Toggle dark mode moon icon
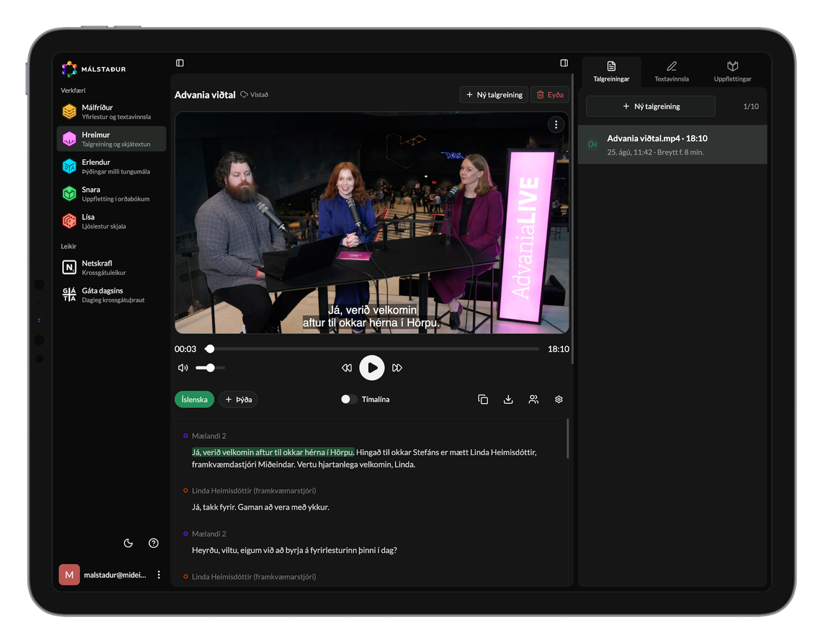 pyautogui.click(x=128, y=543)
